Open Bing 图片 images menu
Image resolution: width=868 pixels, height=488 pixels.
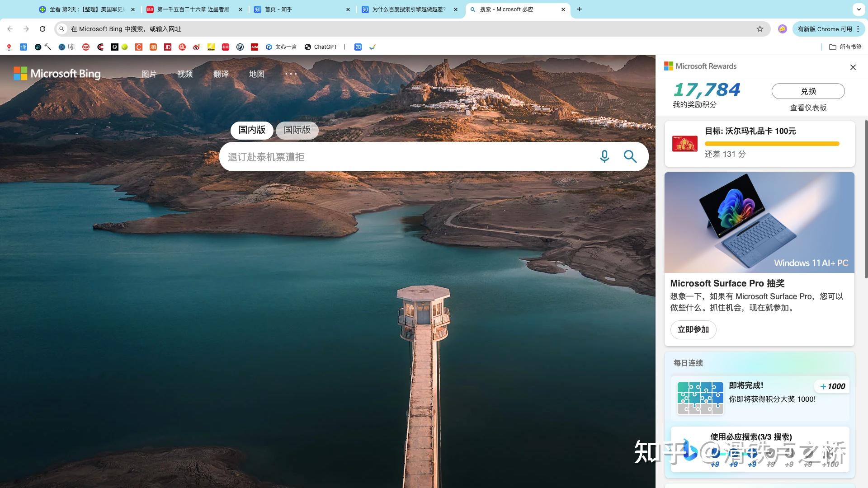coord(149,74)
